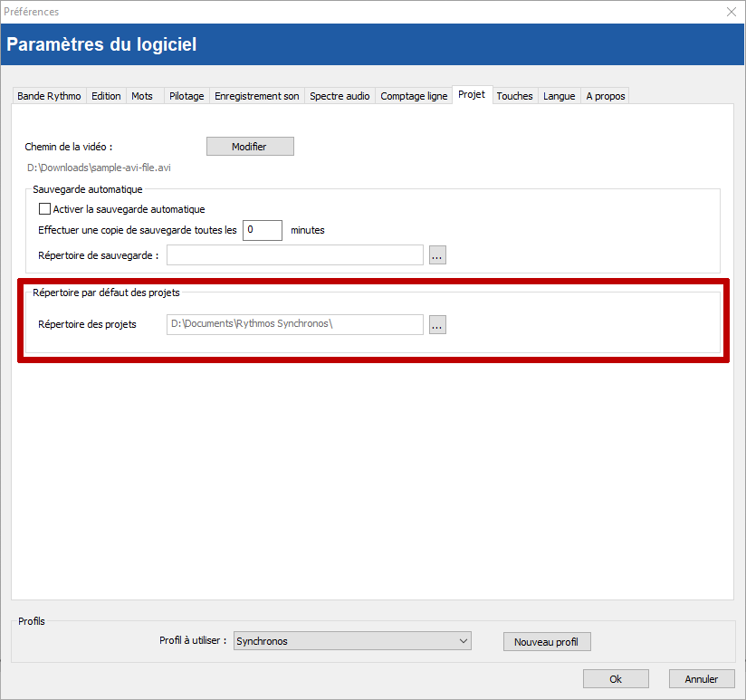Enable Activer la sauvegarde automatique checkbox
This screenshot has height=700, width=746.
45,209
